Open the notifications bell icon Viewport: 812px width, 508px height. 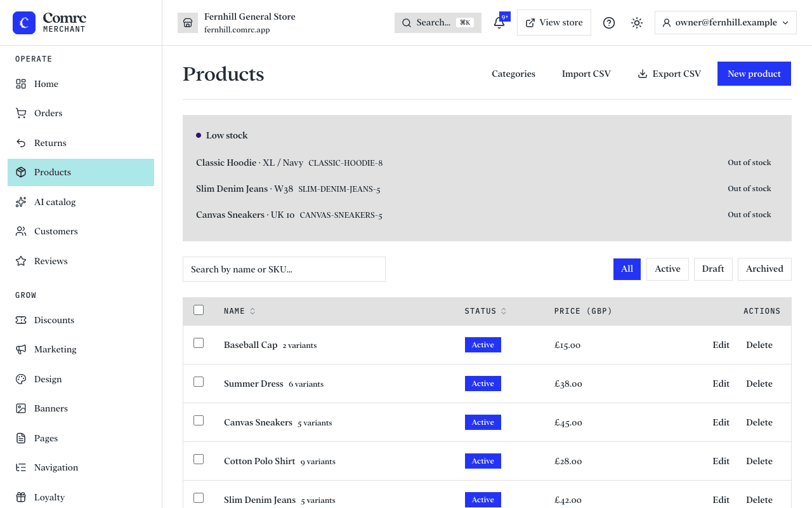499,23
